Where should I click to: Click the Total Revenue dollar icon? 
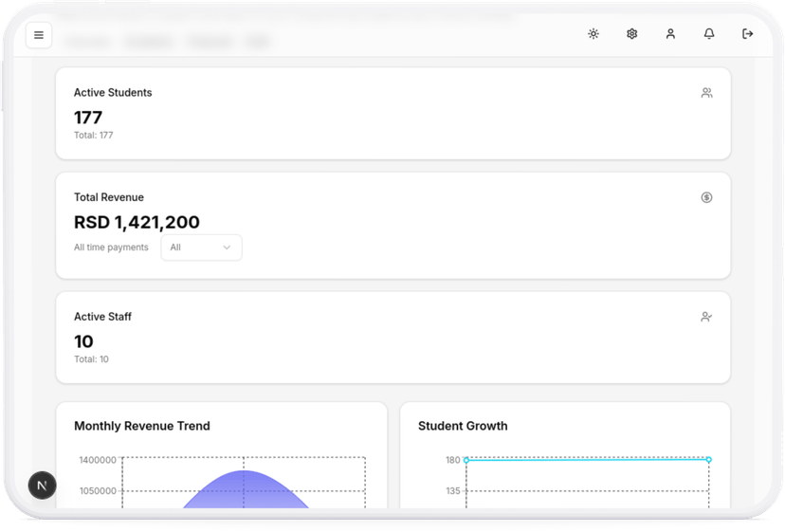coord(706,197)
